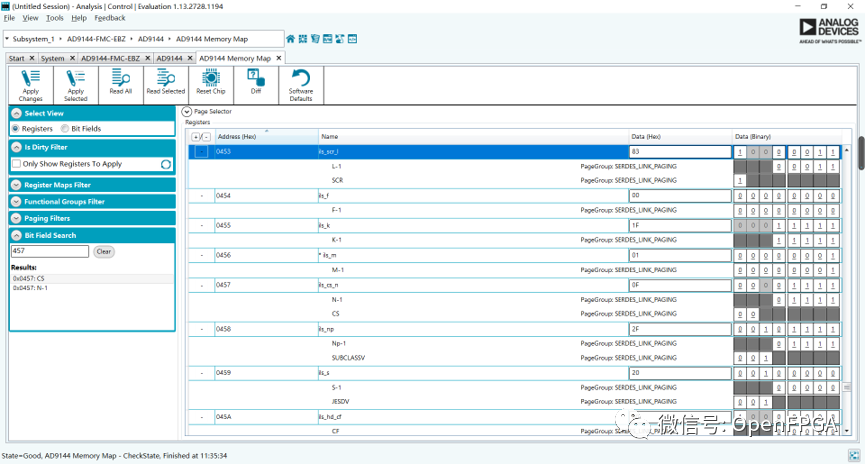Enable Only Show Registers To Apply checkbox
Image resolution: width=865 pixels, height=464 pixels.
click(x=17, y=164)
